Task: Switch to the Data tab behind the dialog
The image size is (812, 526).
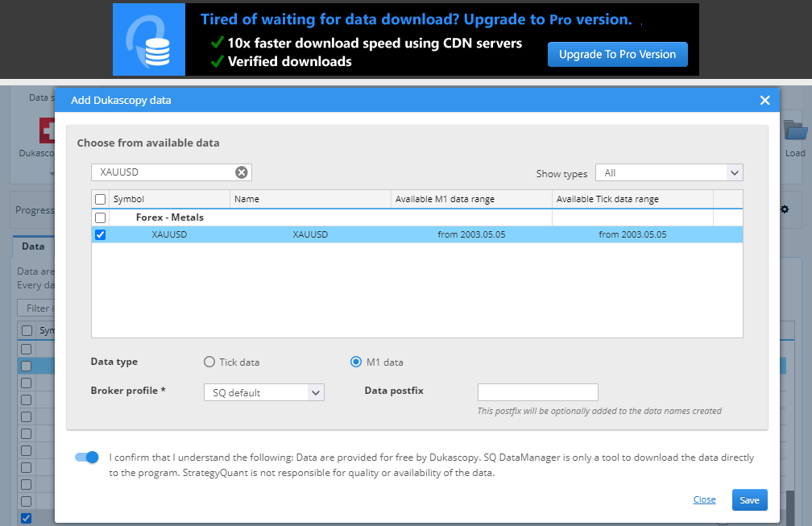Action: [x=33, y=246]
